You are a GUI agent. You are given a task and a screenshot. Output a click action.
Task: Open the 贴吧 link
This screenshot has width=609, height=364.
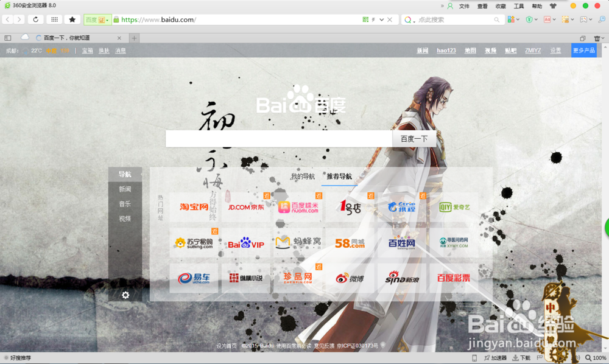pyautogui.click(x=510, y=51)
